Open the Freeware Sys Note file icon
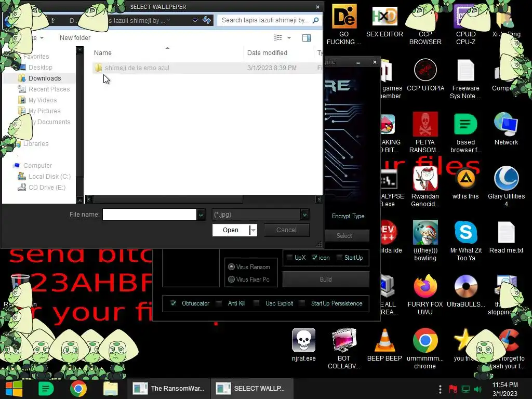The width and height of the screenshot is (532, 399). (x=465, y=79)
